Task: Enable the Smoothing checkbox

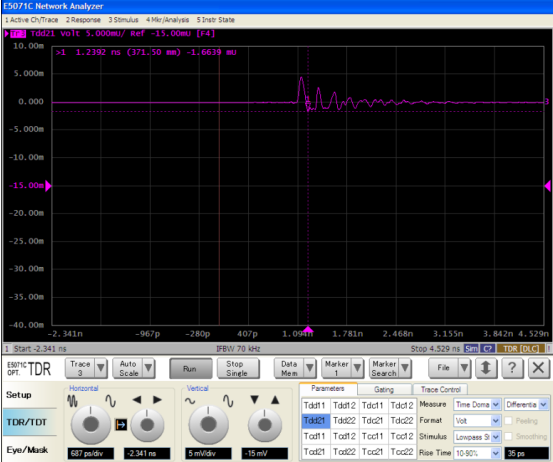Action: [x=508, y=437]
